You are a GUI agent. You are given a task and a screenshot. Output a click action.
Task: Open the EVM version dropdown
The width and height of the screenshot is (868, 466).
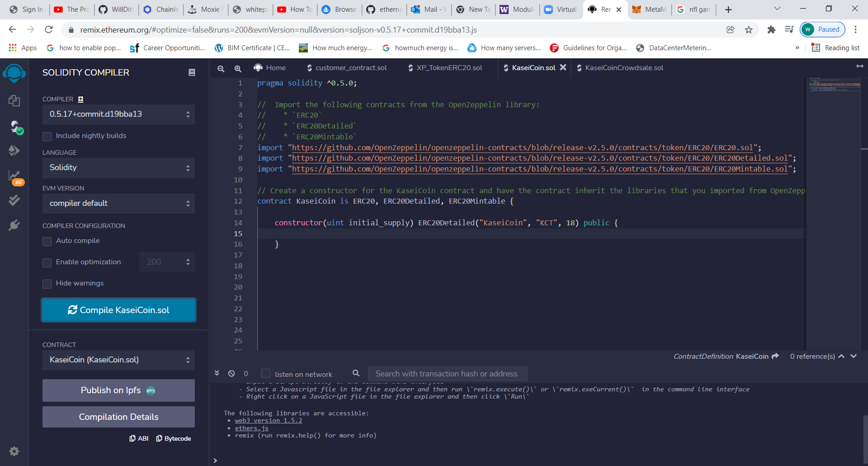pos(118,204)
